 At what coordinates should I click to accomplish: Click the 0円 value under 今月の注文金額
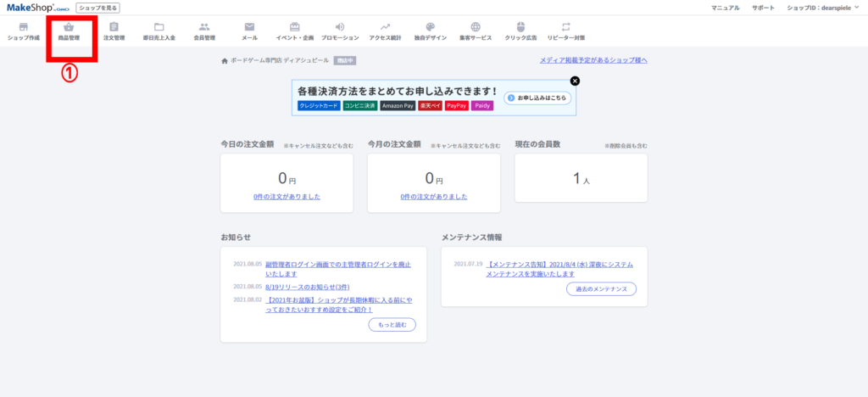(434, 178)
